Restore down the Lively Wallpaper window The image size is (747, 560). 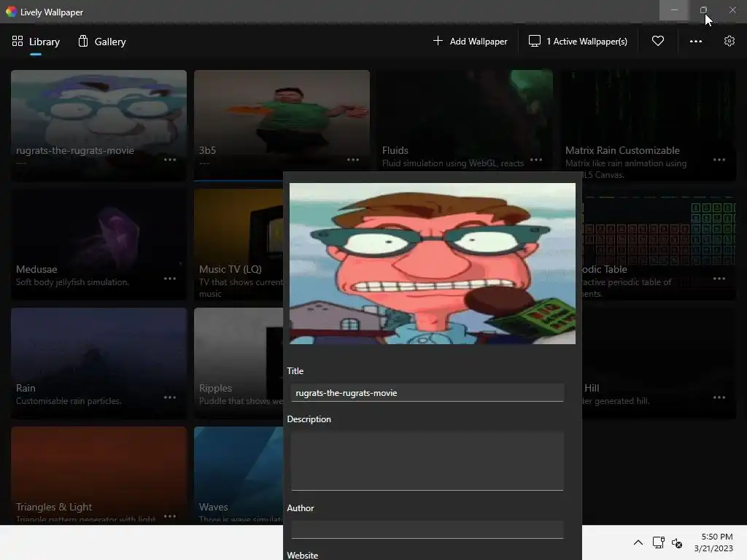click(703, 10)
